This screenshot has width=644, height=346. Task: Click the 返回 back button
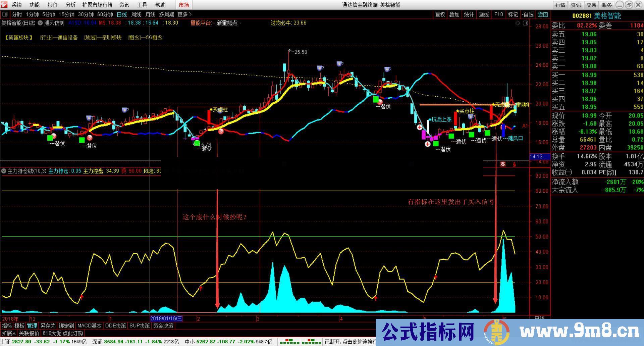tap(543, 14)
